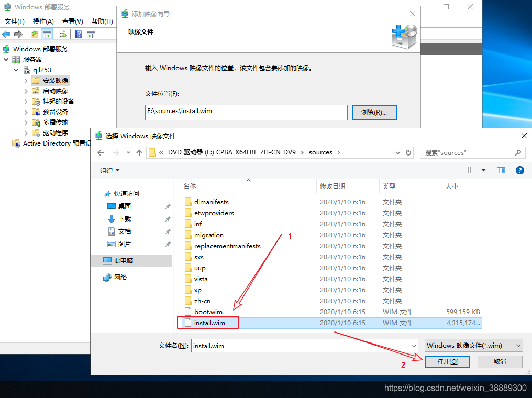532x398 pixels.
Task: Click the export list toolbar icon
Action: 63,35
